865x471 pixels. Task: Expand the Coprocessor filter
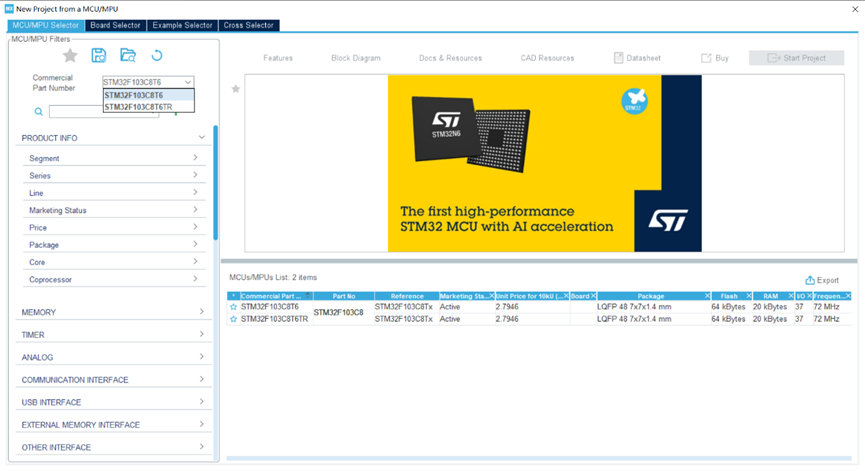[x=195, y=279]
